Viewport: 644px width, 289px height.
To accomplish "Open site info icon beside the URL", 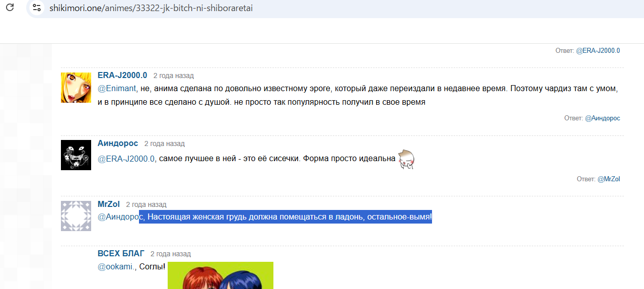I will tap(37, 8).
